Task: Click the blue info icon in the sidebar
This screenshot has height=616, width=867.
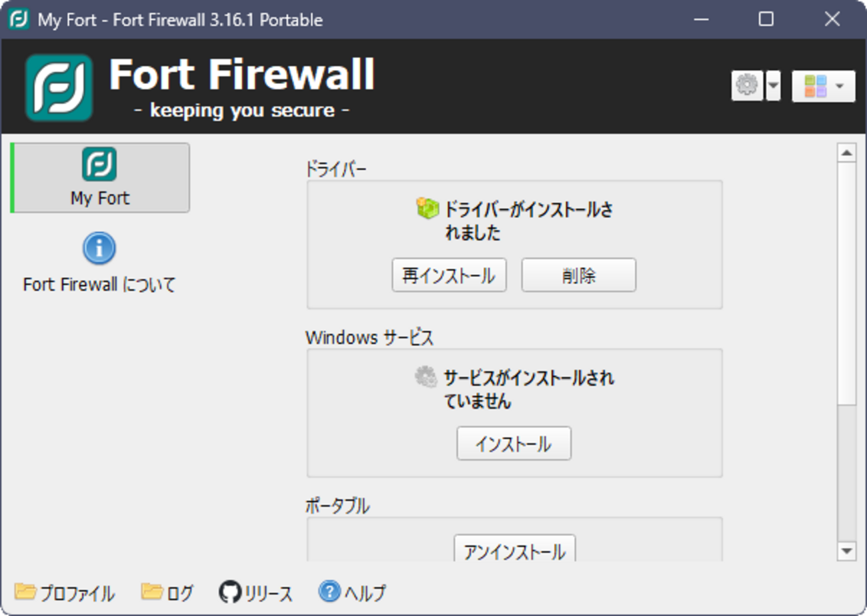Action: 99,249
